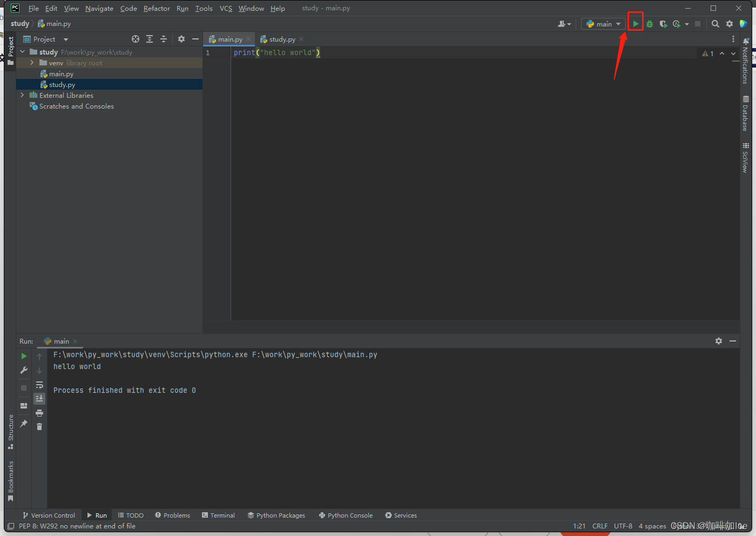
Task: Toggle the Bookmarks tool window
Action: pyautogui.click(x=10, y=481)
